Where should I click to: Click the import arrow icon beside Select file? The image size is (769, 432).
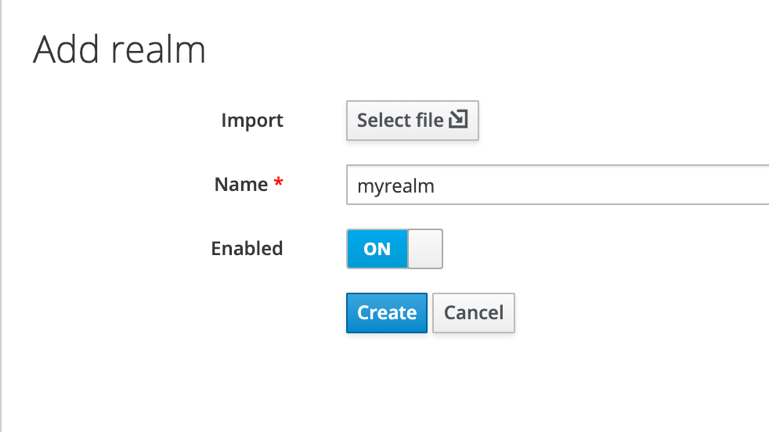(459, 119)
